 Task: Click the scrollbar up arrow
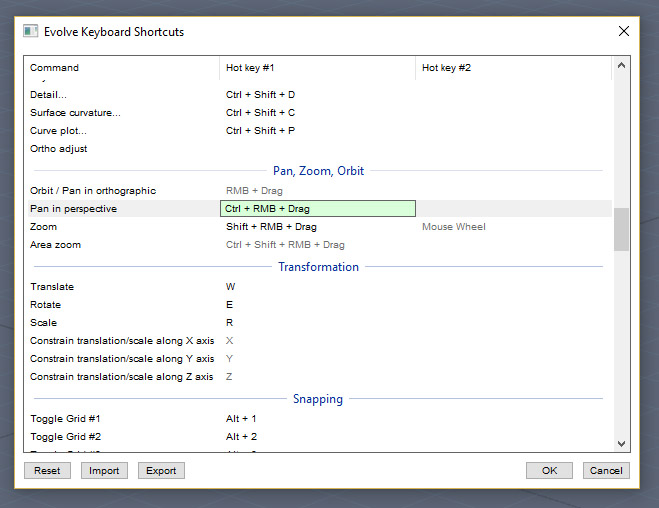pos(621,66)
